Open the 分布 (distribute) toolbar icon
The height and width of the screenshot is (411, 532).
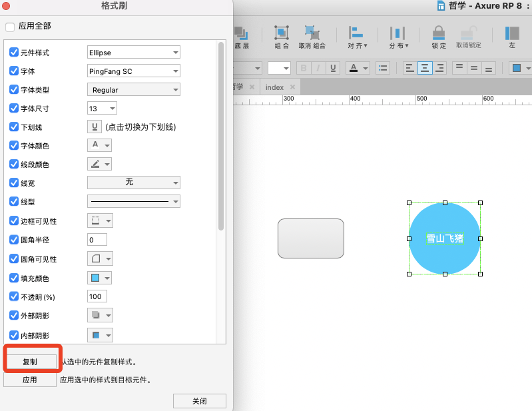398,33
